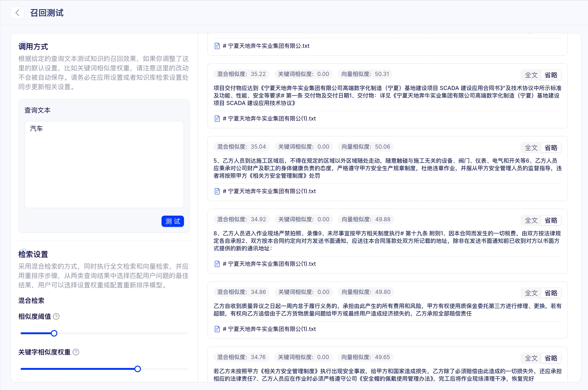
Task: Click the 向量相似度: 49.88 badge
Action: click(366, 219)
